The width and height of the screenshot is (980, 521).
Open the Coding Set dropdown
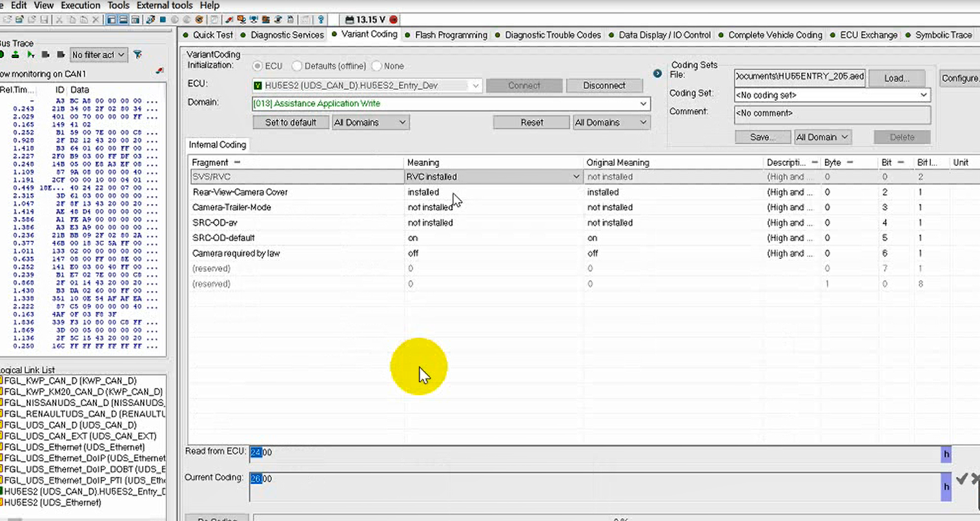(832, 95)
